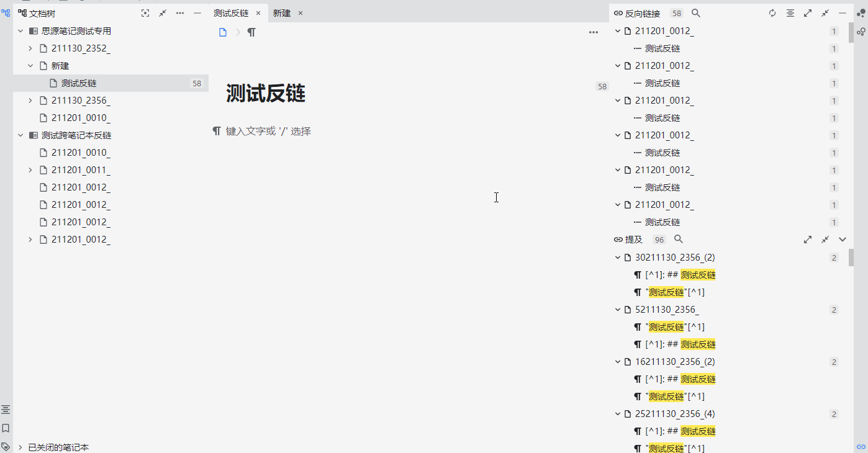Open the relationship graph panel icon
868x453 pixels.
861,30
